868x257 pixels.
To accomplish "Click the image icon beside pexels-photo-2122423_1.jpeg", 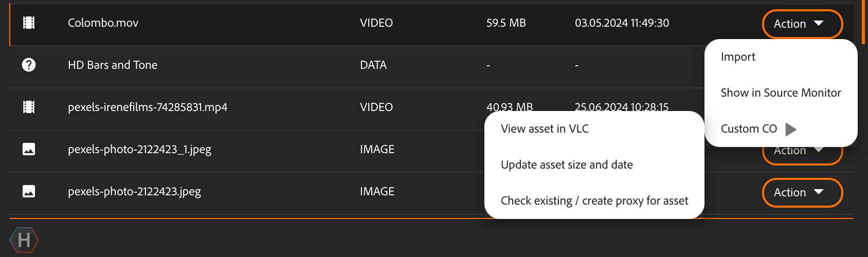I will pyautogui.click(x=29, y=149).
